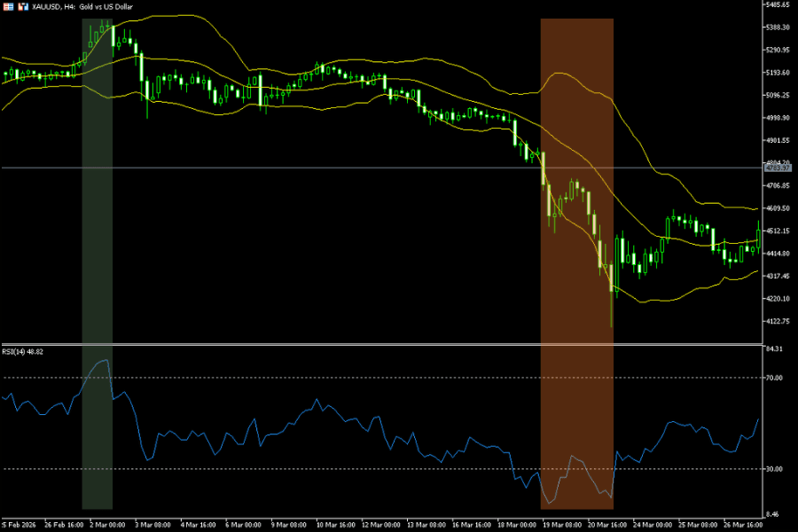Click the 4122.75 label on price scale
This screenshot has width=798, height=532.
click(x=778, y=321)
